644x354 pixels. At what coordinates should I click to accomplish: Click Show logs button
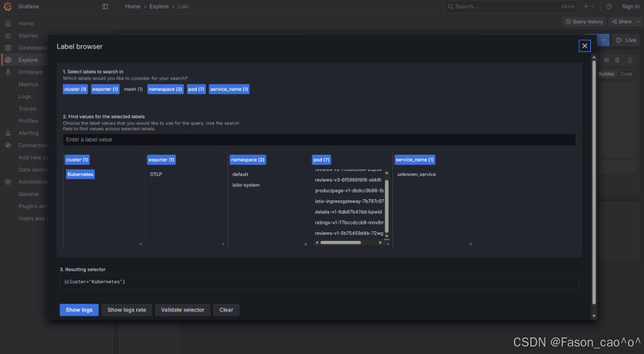(x=79, y=310)
